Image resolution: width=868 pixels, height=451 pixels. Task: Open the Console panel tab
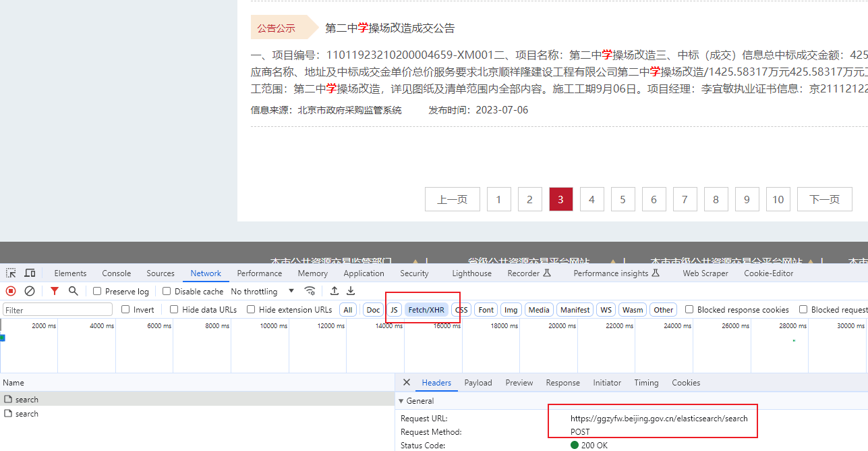pyautogui.click(x=117, y=273)
